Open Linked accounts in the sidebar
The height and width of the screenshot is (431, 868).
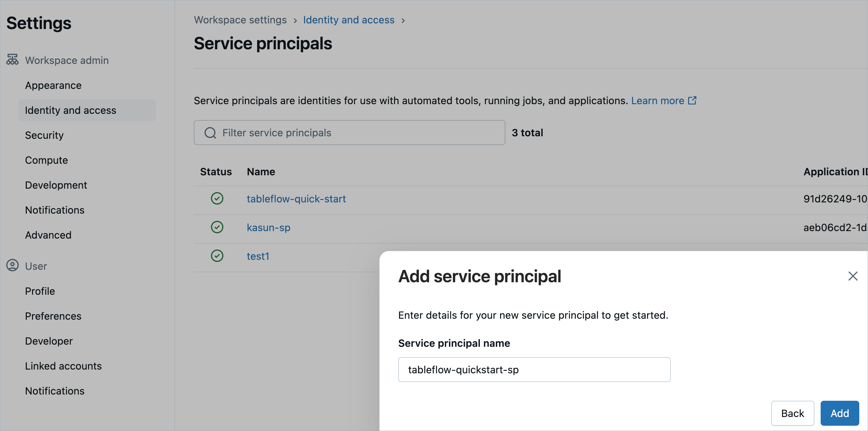(x=63, y=366)
